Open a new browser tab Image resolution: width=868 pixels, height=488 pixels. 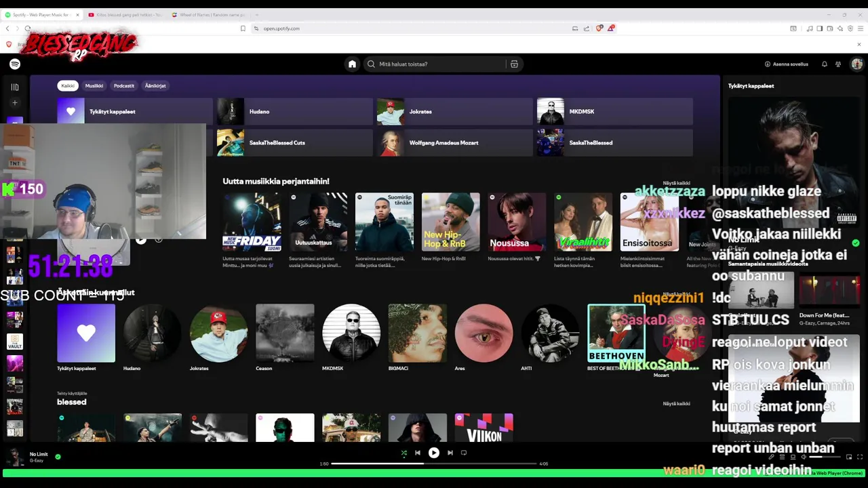tap(256, 15)
